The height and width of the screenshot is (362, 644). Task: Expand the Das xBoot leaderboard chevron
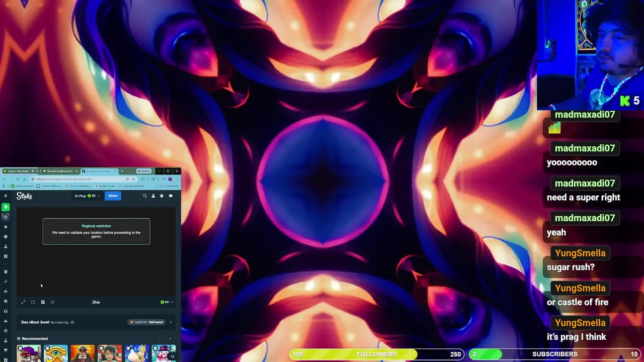pyautogui.click(x=171, y=322)
